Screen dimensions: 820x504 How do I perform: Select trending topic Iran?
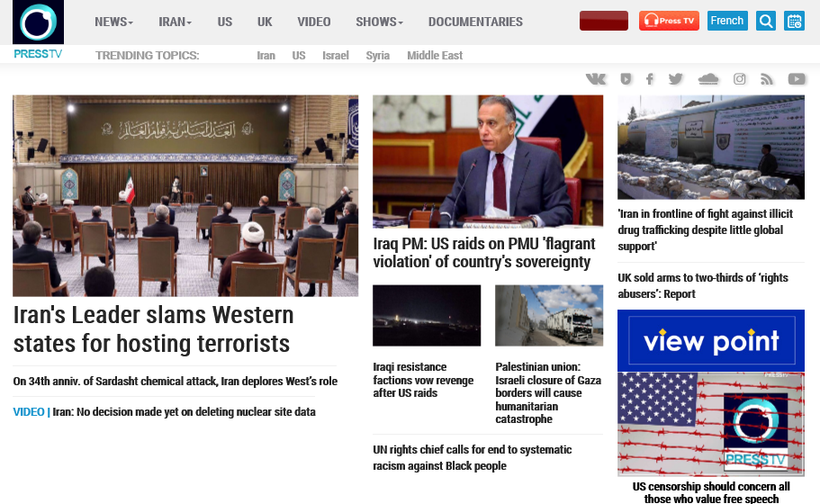coord(266,56)
